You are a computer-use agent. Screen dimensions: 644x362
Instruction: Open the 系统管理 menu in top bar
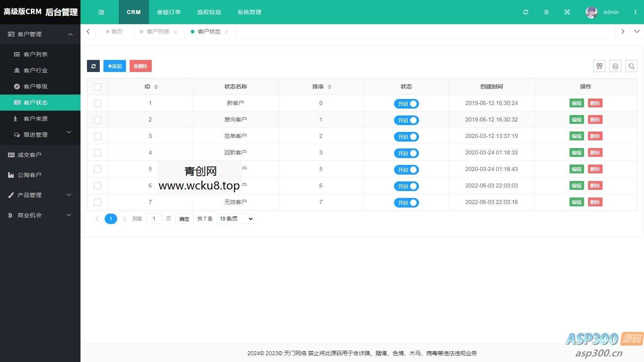(x=249, y=12)
